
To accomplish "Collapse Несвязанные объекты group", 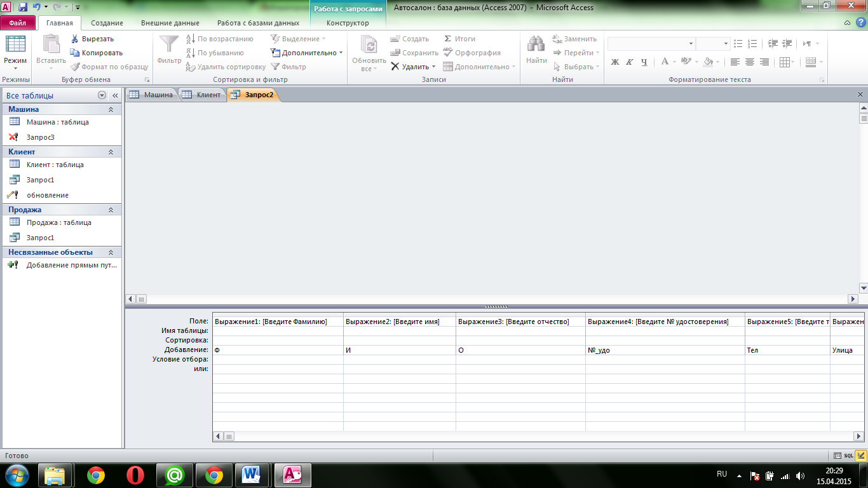I will point(111,252).
